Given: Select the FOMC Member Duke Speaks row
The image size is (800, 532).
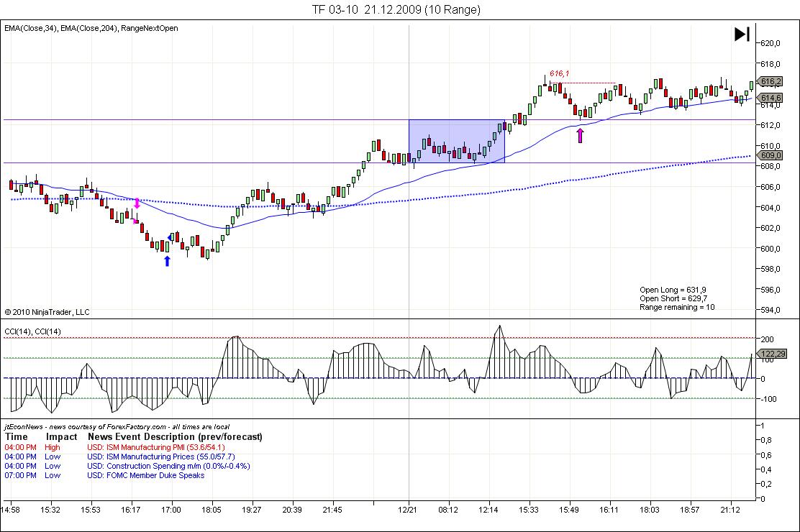Looking at the screenshot, I should (104, 475).
